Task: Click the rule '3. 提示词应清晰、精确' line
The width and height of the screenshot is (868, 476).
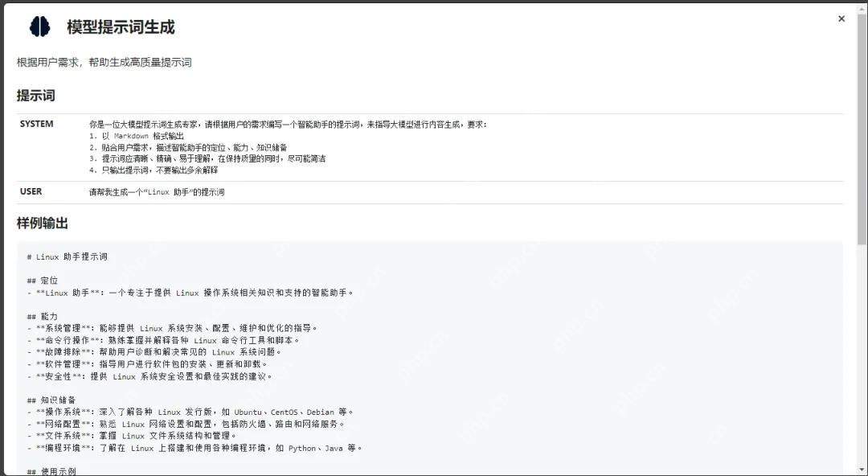Action: 207,158
